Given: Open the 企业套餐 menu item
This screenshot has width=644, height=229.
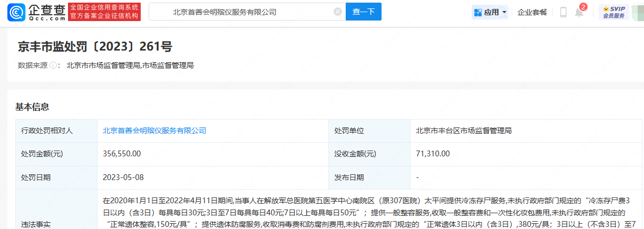Looking at the screenshot, I should pos(532,12).
